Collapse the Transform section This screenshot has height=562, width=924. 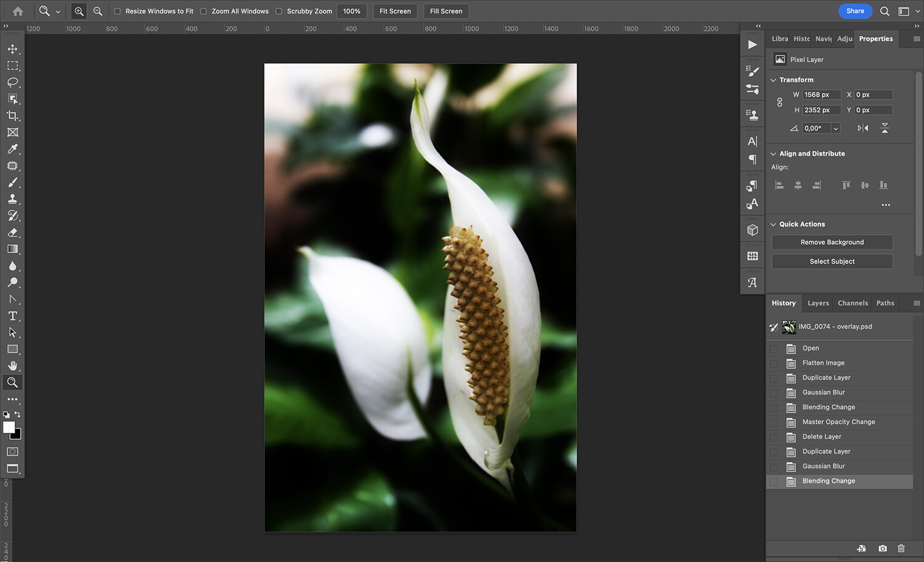773,79
